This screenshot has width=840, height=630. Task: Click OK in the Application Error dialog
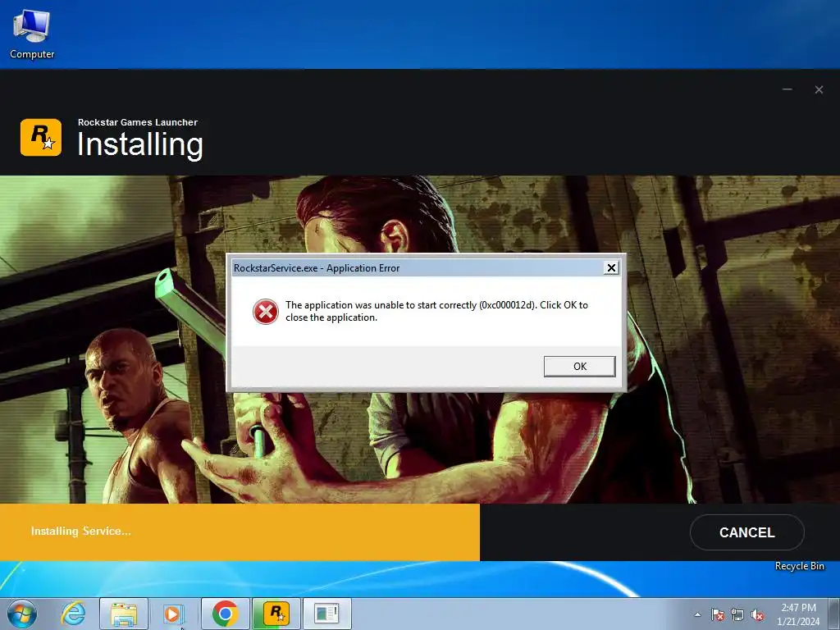(x=580, y=367)
